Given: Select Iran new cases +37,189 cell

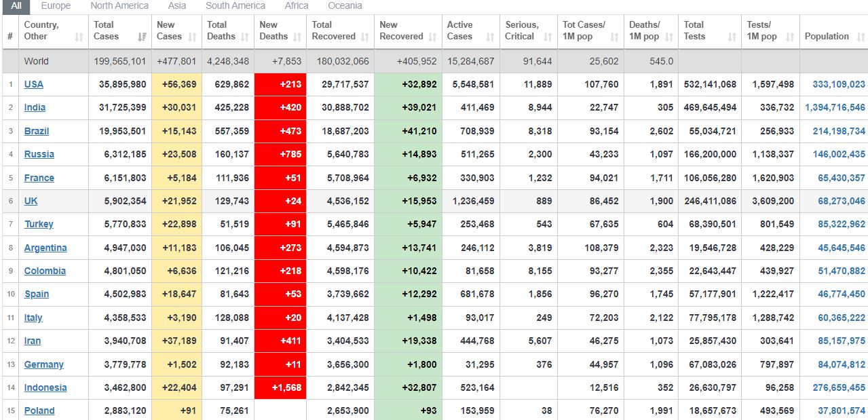Looking at the screenshot, I should (x=176, y=341).
